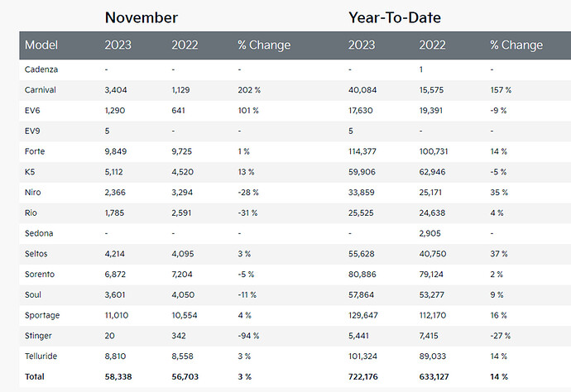Click the EV9 model name
Viewport: 571px width, 392px height.
pos(34,130)
